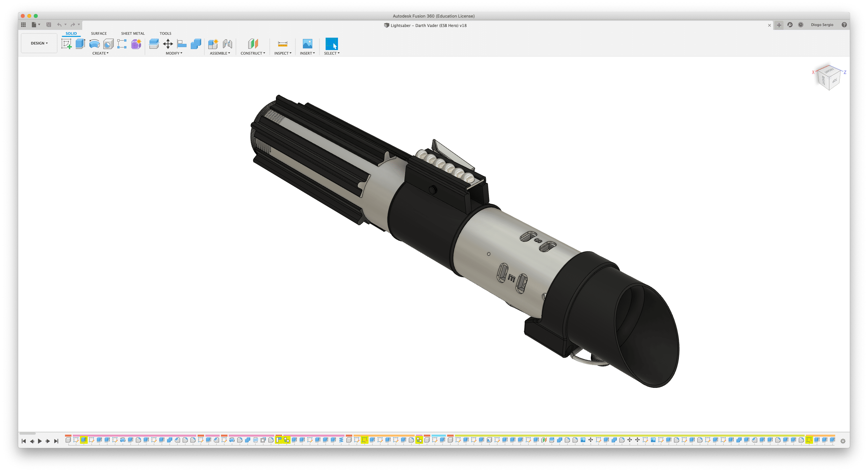Click the ViewCube to reorient view

pyautogui.click(x=829, y=78)
